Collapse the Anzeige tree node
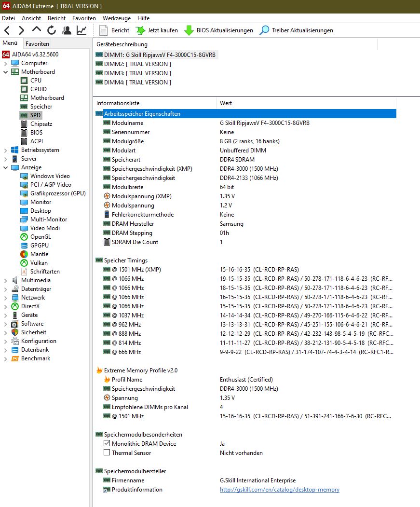420x507 pixels. click(x=5, y=167)
